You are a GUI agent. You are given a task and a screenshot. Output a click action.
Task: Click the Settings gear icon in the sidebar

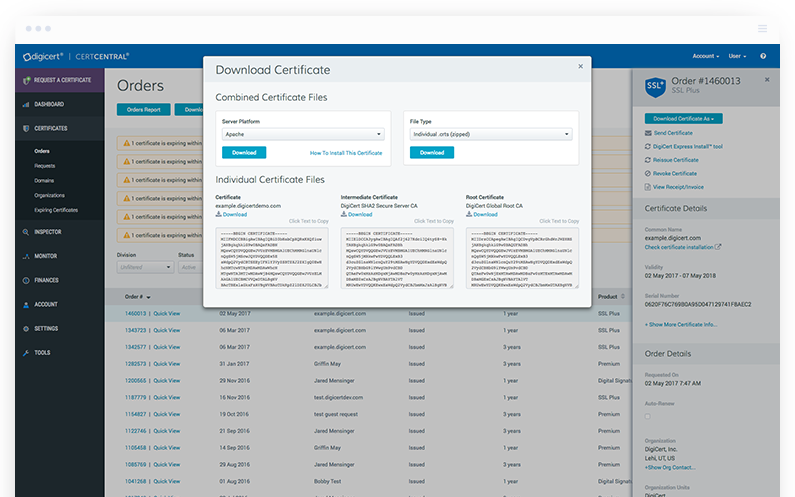pos(25,328)
